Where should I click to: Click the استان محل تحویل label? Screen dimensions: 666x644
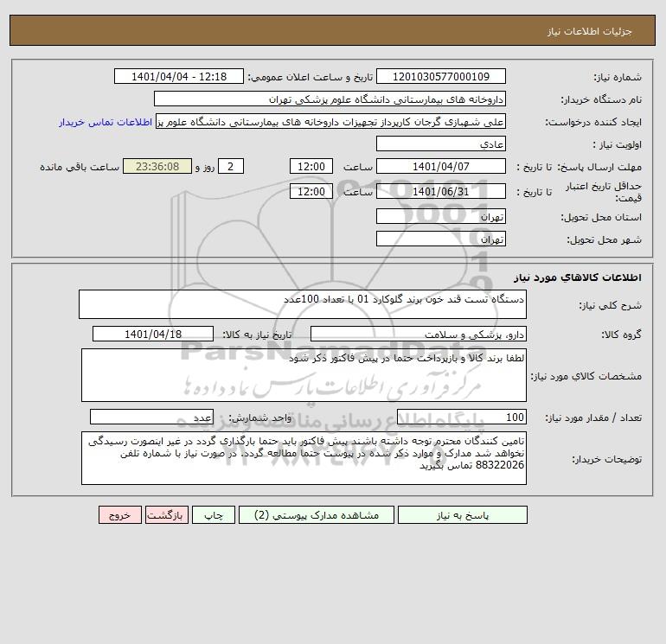pos(601,217)
